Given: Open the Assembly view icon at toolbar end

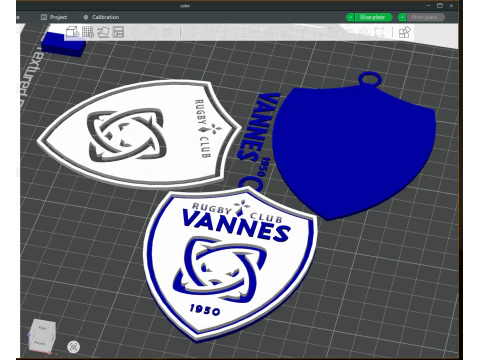Looking at the screenshot, I should pyautogui.click(x=404, y=32).
